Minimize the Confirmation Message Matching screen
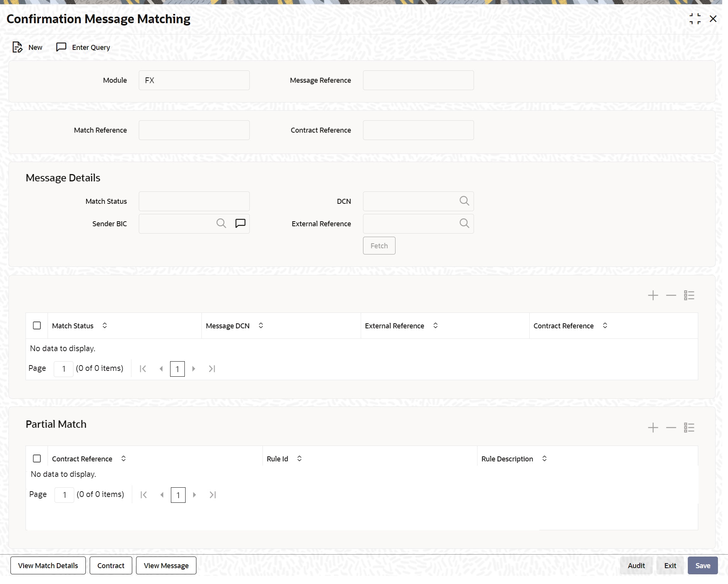This screenshot has height=584, width=728. click(x=695, y=19)
